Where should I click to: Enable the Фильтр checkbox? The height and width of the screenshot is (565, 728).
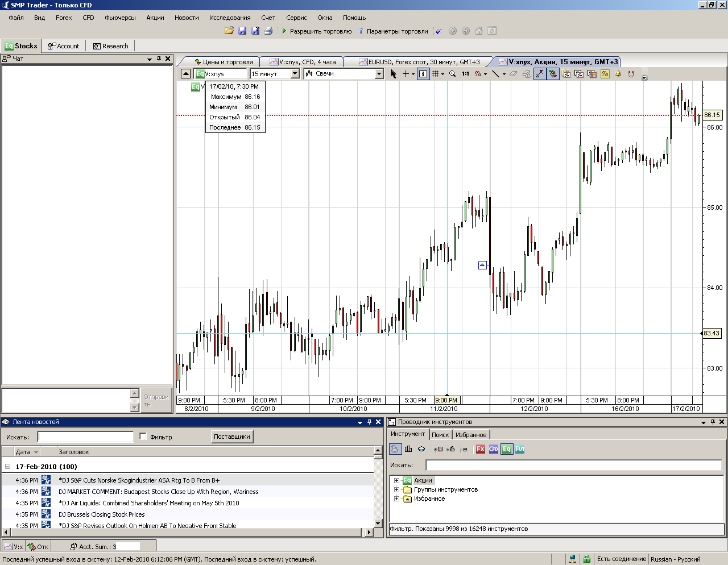(x=143, y=437)
